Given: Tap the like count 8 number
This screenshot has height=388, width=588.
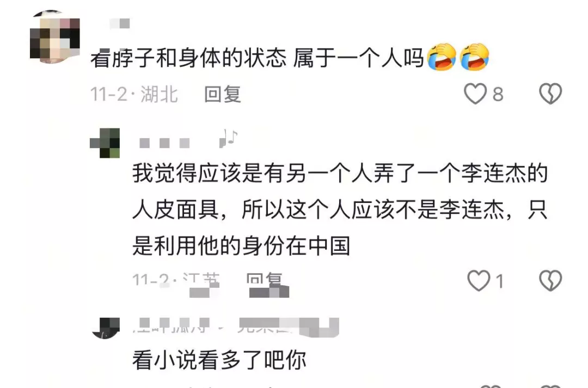Looking at the screenshot, I should pyautogui.click(x=498, y=94).
